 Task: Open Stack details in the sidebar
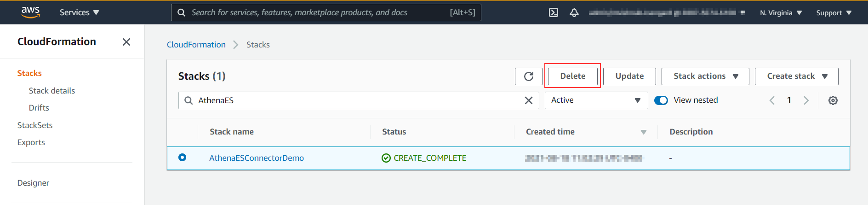tap(52, 91)
